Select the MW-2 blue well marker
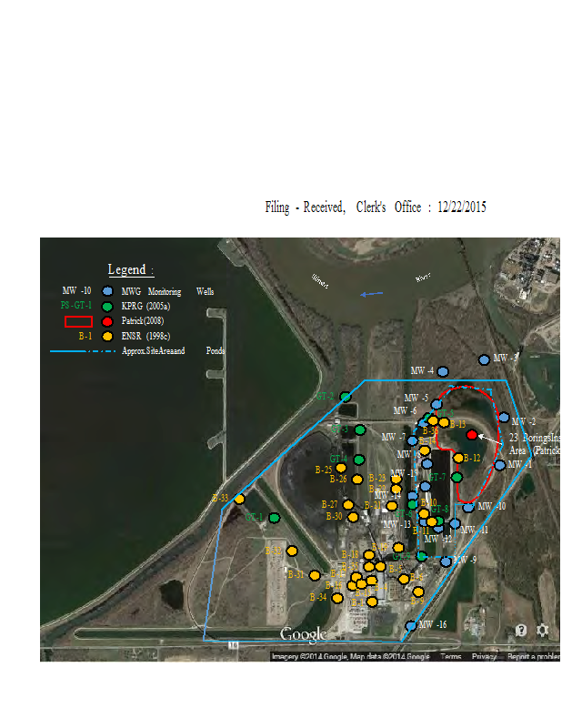The height and width of the screenshot is (728, 562). [x=504, y=418]
